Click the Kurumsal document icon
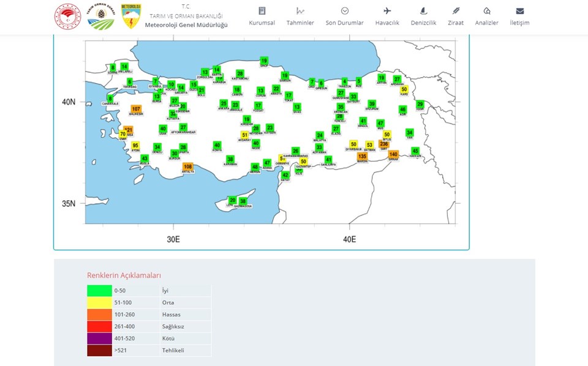The image size is (588, 366). (x=262, y=11)
